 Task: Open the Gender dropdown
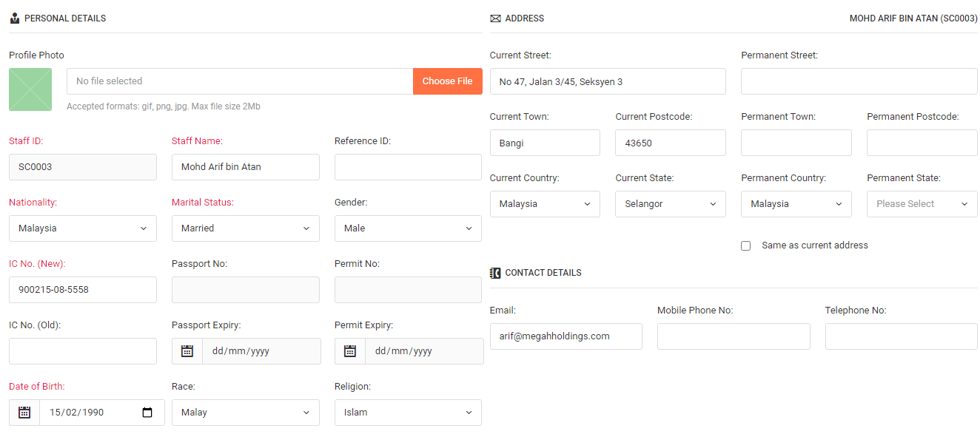[x=408, y=228]
